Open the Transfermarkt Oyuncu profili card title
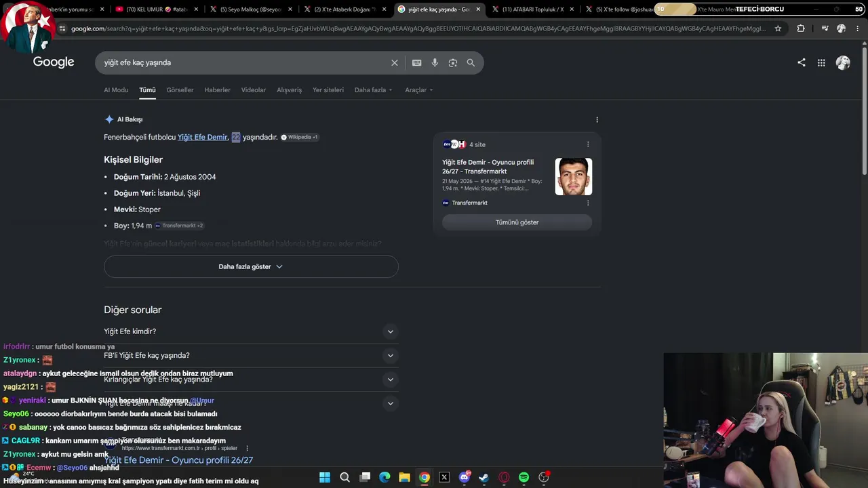 [x=488, y=167]
